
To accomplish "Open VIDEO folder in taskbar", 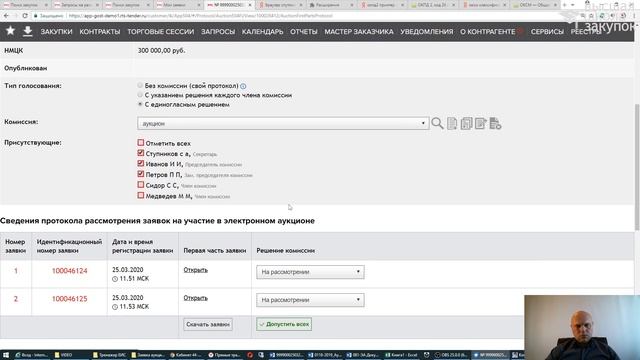I will tap(64, 355).
